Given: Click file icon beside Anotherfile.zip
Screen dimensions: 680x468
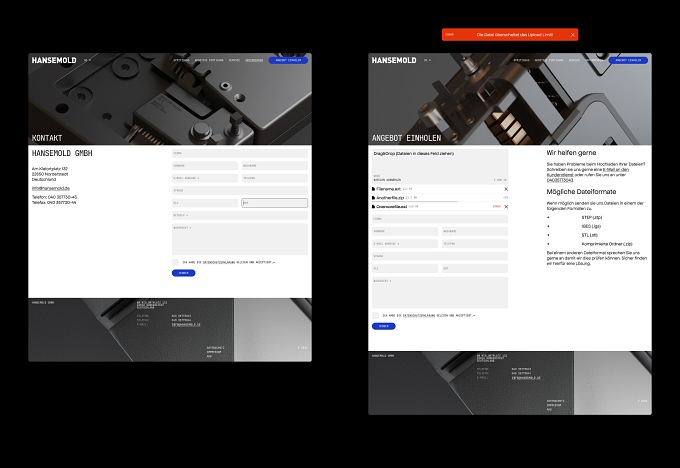Looking at the screenshot, I should click(x=373, y=198).
